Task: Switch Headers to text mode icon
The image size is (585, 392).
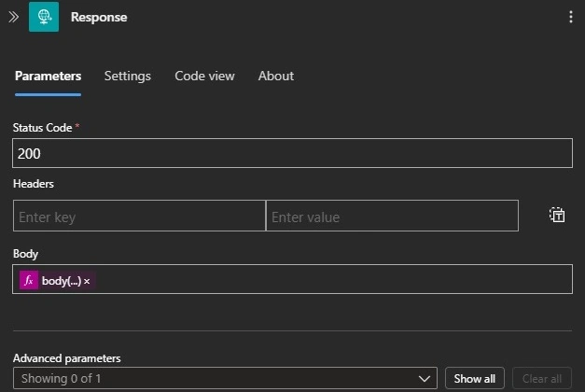Action: point(557,215)
